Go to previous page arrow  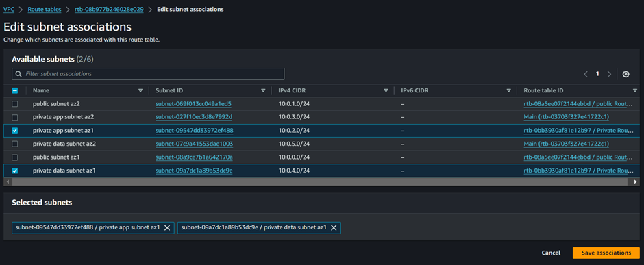point(586,74)
